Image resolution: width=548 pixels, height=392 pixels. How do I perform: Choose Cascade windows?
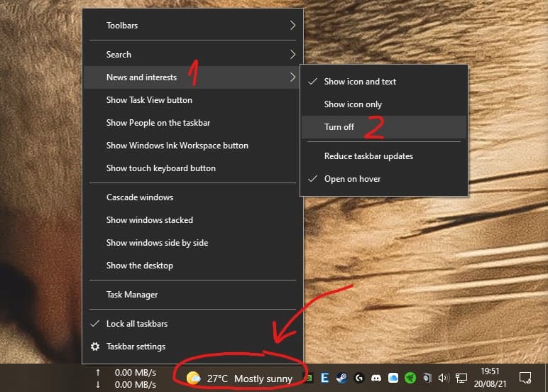pyautogui.click(x=192, y=197)
